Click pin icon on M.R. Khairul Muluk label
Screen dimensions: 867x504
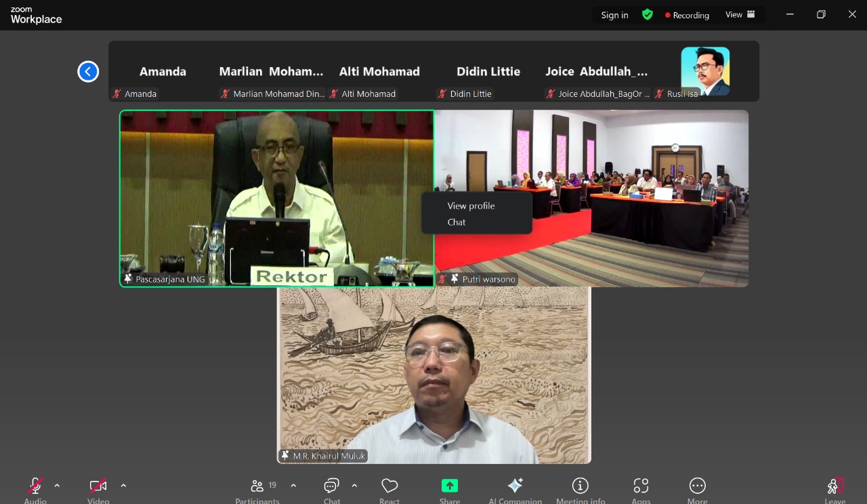coord(285,456)
